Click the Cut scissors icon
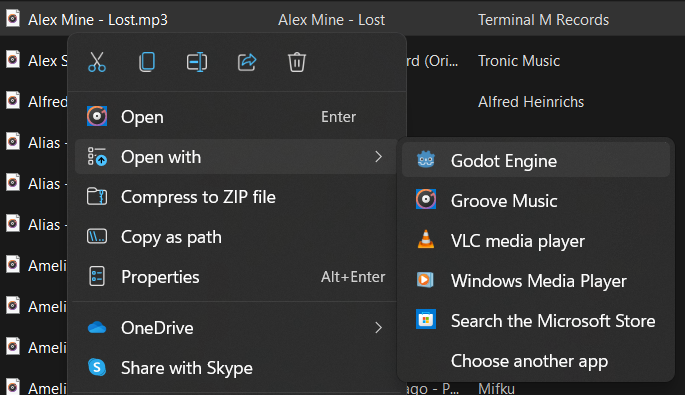Viewport: 685px width, 395px height. click(x=97, y=62)
